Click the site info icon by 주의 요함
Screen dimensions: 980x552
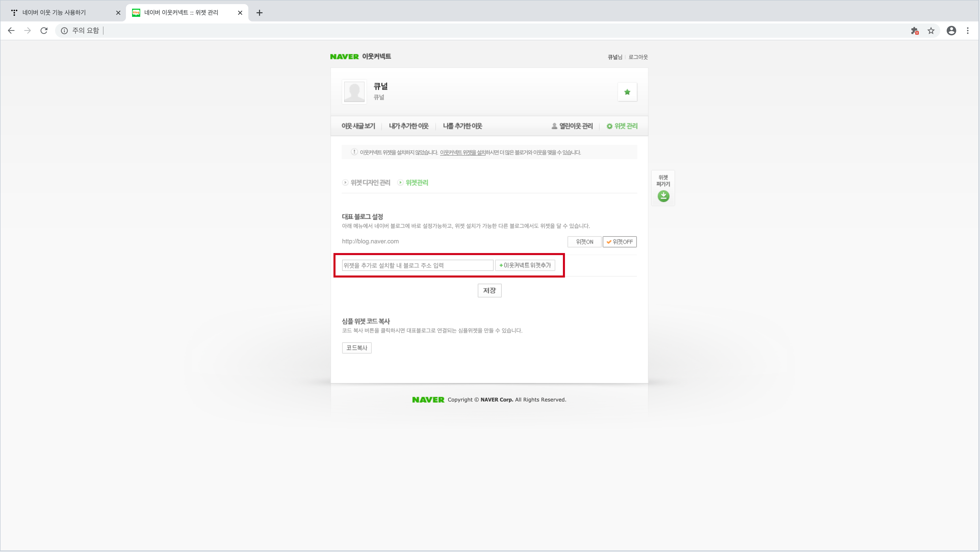[64, 30]
